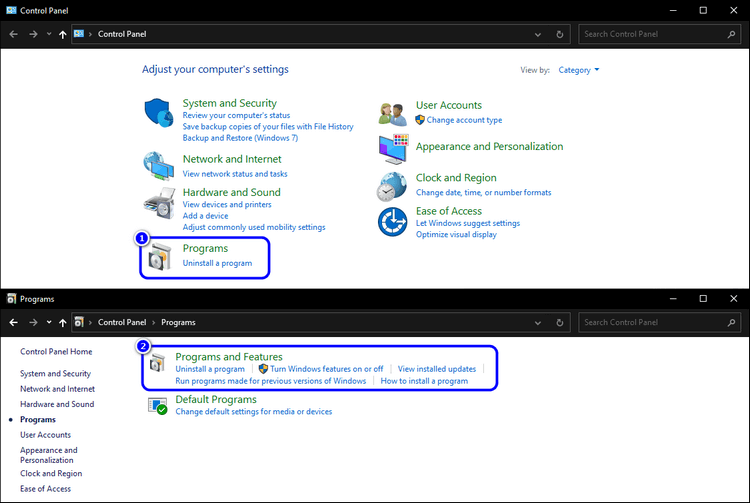The image size is (750, 503).
Task: Open How to install a program
Action: click(424, 381)
